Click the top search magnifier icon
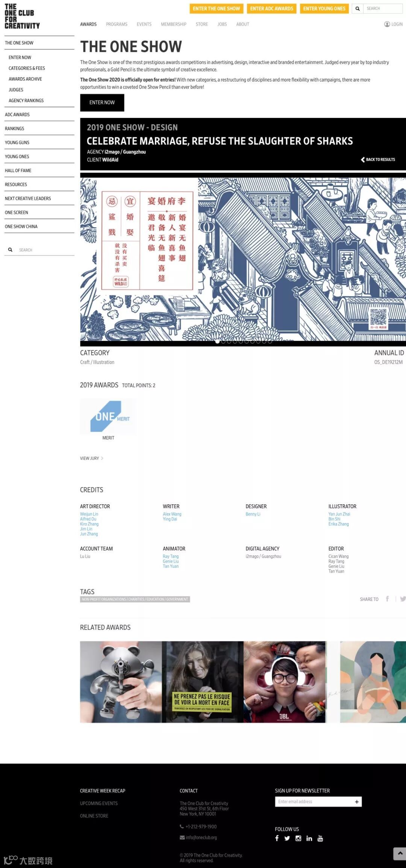 pyautogui.click(x=358, y=9)
